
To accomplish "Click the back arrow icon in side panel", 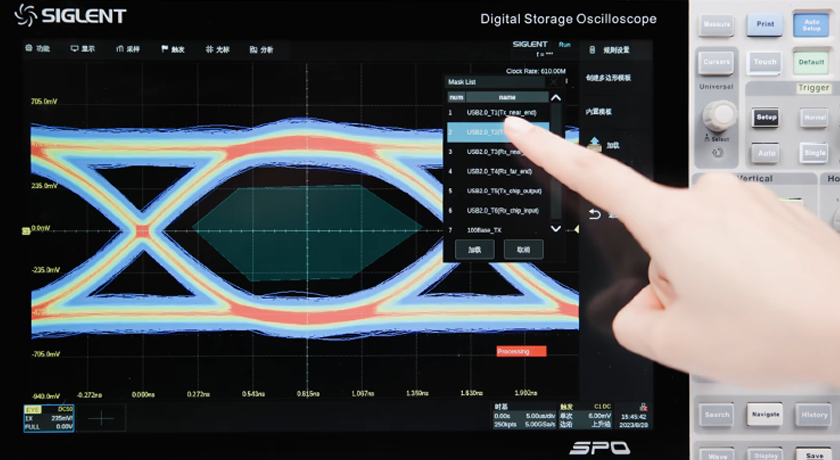I will pyautogui.click(x=594, y=214).
